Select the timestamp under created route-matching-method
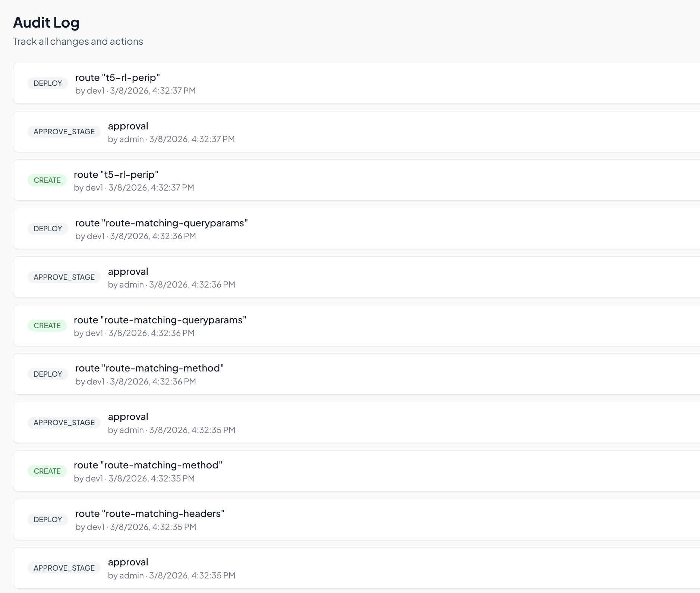This screenshot has width=700, height=593. point(134,479)
